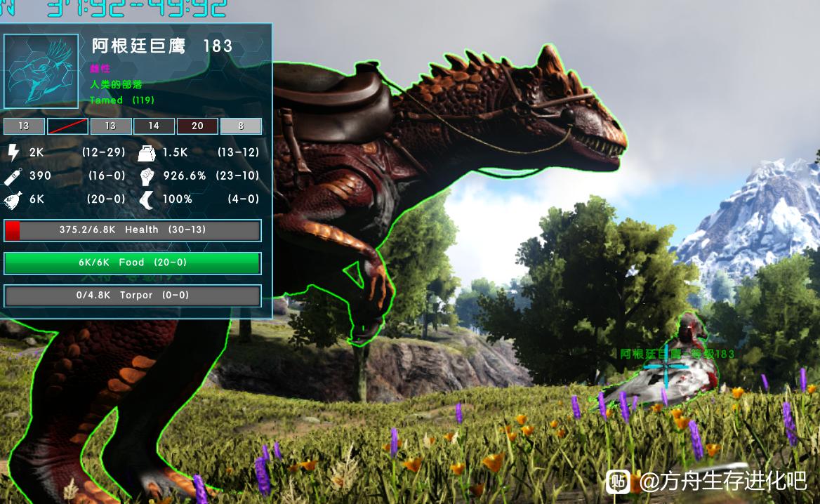Click the green tribe name 人类的部落
The width and height of the screenshot is (820, 504).
[116, 84]
